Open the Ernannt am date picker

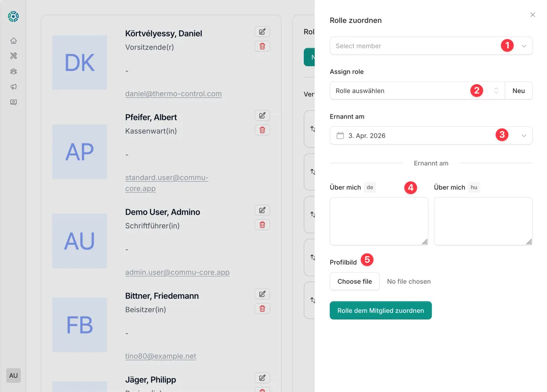point(431,135)
